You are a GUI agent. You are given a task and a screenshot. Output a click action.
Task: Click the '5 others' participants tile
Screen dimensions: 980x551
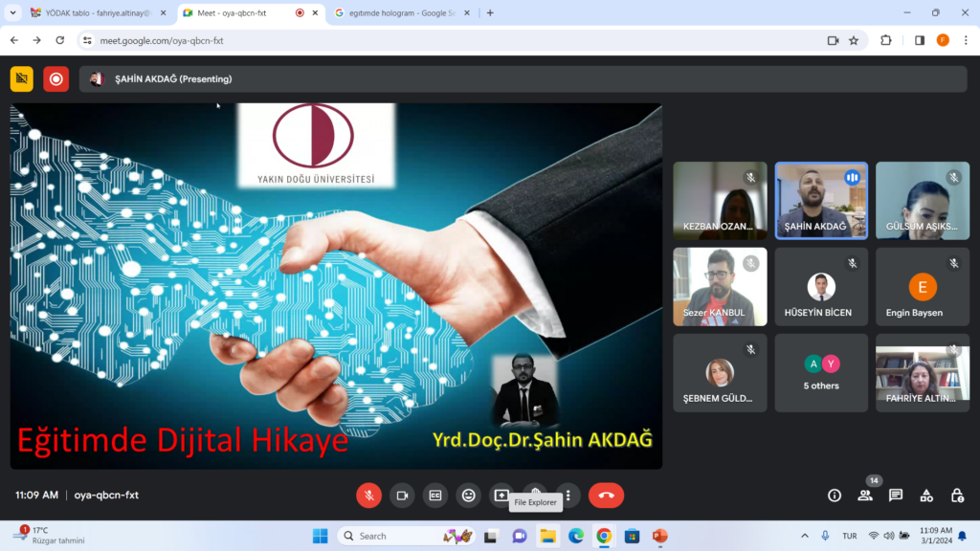(821, 372)
